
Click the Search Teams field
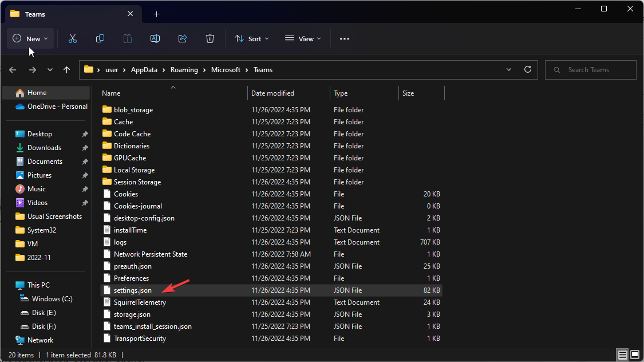pyautogui.click(x=591, y=70)
